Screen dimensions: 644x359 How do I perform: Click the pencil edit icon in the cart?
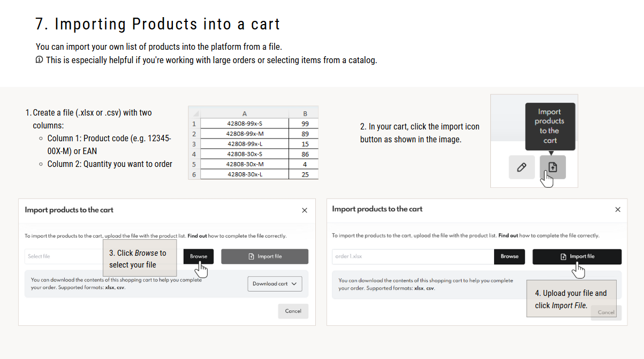[521, 167]
